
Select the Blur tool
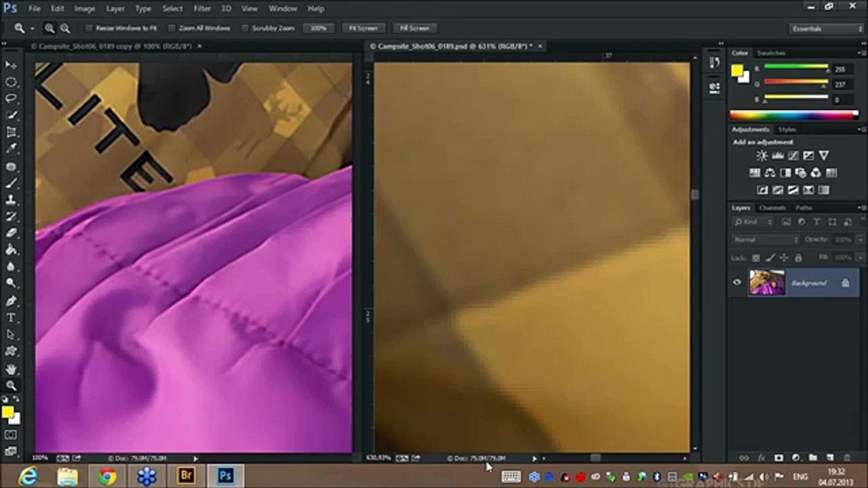pyautogui.click(x=11, y=267)
